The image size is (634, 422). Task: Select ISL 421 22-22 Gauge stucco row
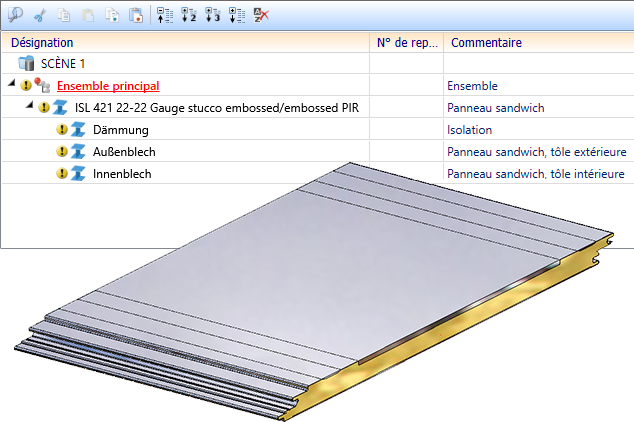coord(217,108)
